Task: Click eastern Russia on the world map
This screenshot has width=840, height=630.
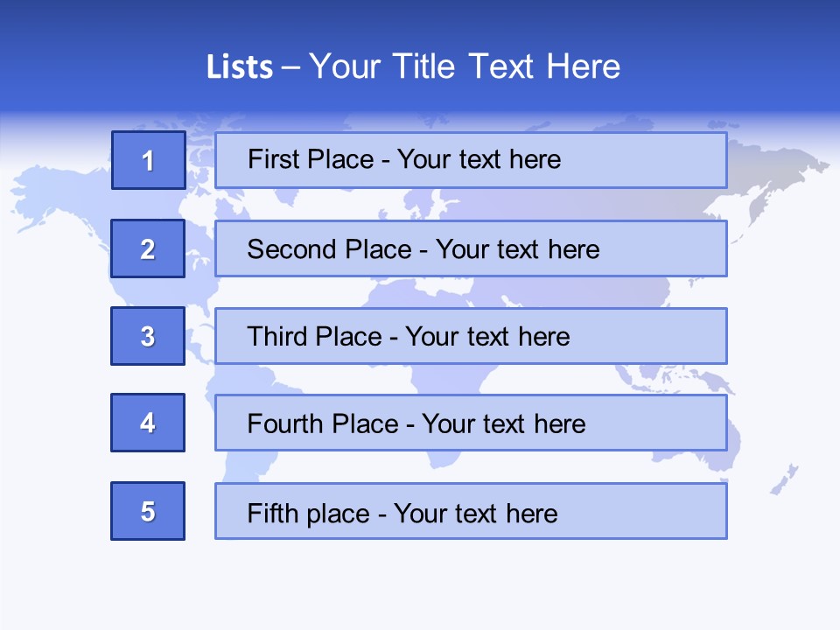Action: tap(770, 175)
